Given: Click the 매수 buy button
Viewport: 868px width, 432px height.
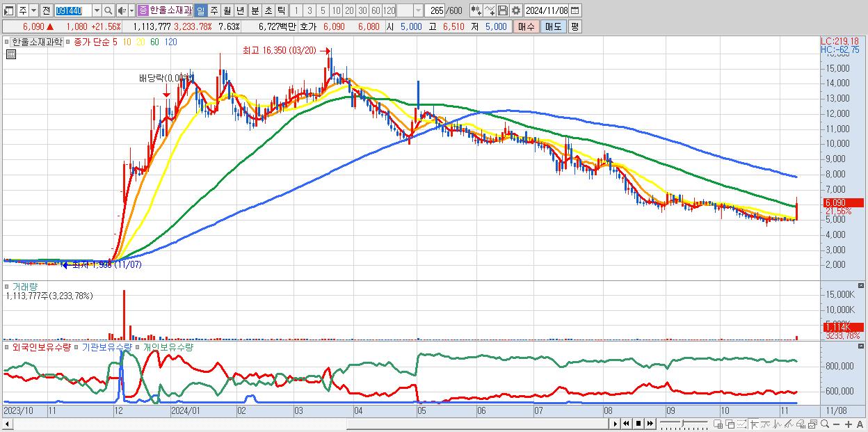Looking at the screenshot, I should [x=526, y=26].
